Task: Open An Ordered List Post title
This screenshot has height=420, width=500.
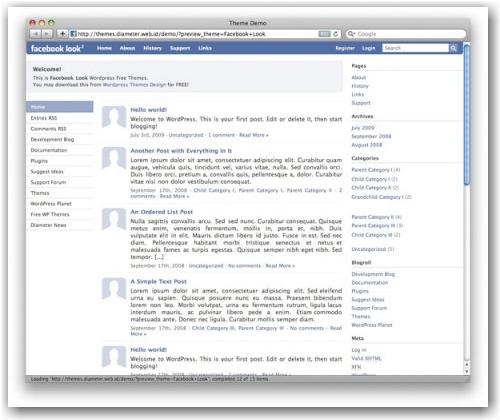Action: pyautogui.click(x=161, y=212)
